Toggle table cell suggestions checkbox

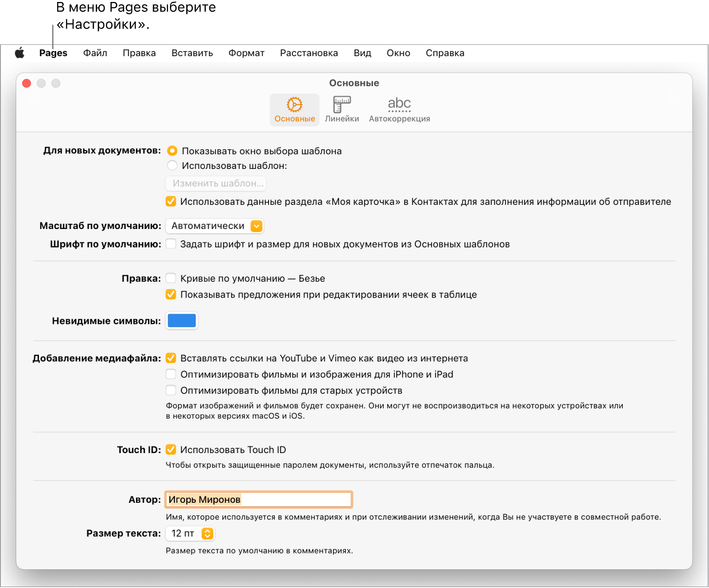point(171,294)
